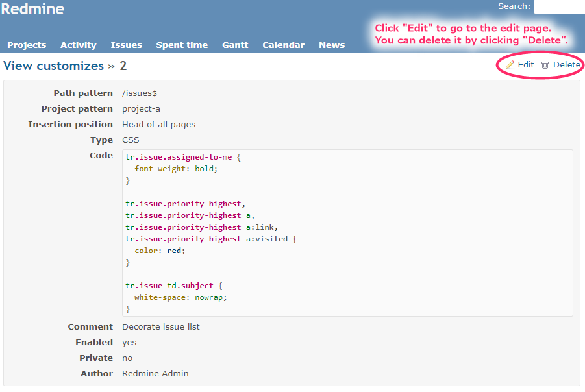This screenshot has width=585, height=392.
Task: Select Spent time in top menu
Action: click(x=182, y=45)
